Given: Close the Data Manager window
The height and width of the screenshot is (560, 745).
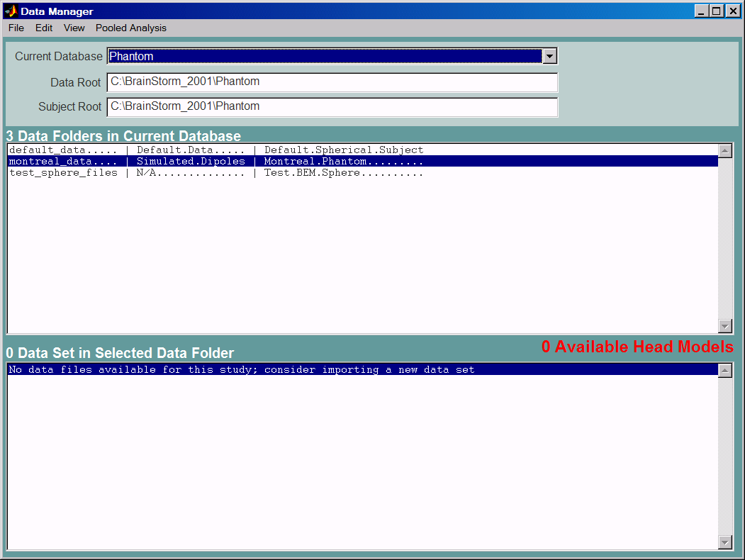Looking at the screenshot, I should (732, 11).
